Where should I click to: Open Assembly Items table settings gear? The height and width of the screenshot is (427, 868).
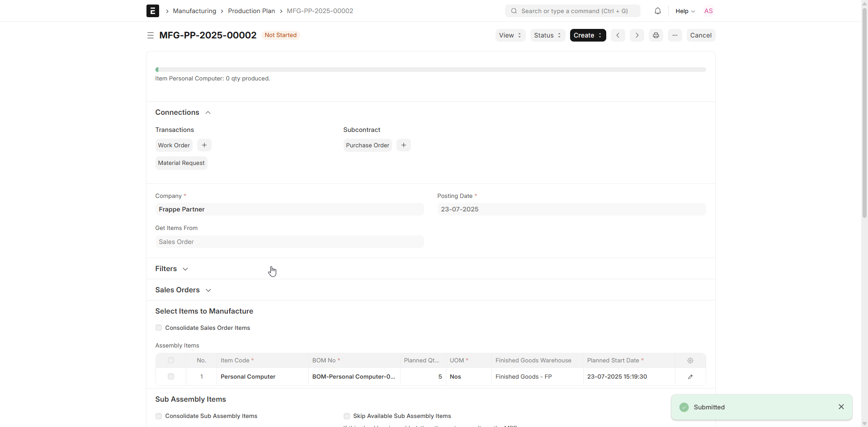coord(690,361)
